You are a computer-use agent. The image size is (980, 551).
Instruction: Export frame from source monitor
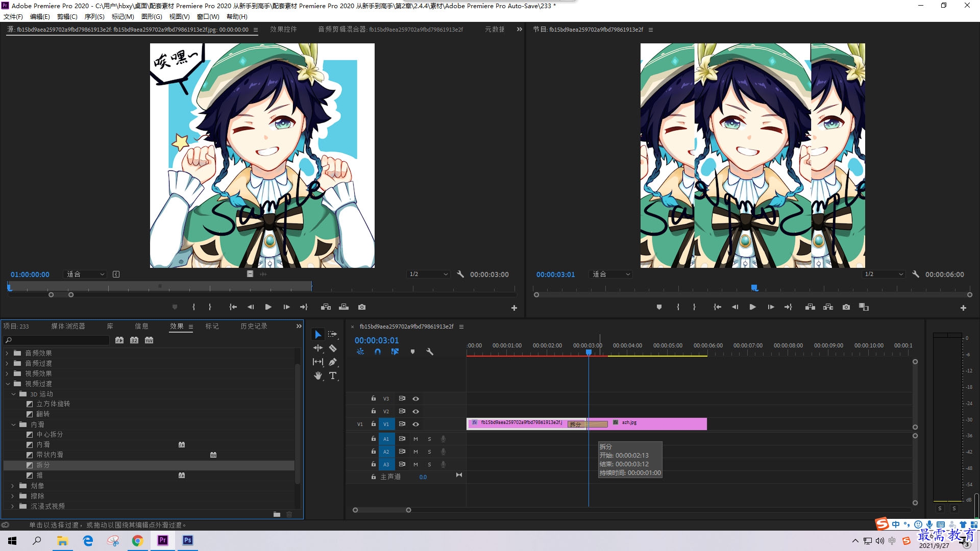point(362,307)
